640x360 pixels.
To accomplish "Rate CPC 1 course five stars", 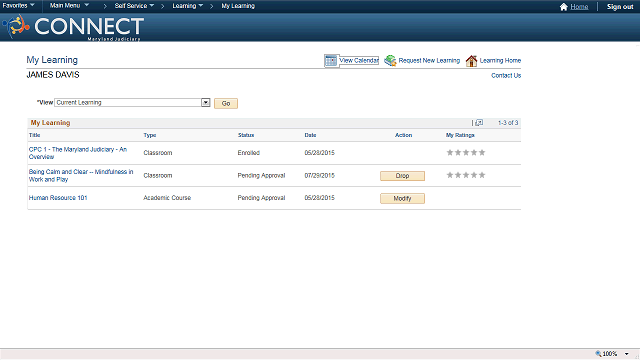I will click(482, 153).
